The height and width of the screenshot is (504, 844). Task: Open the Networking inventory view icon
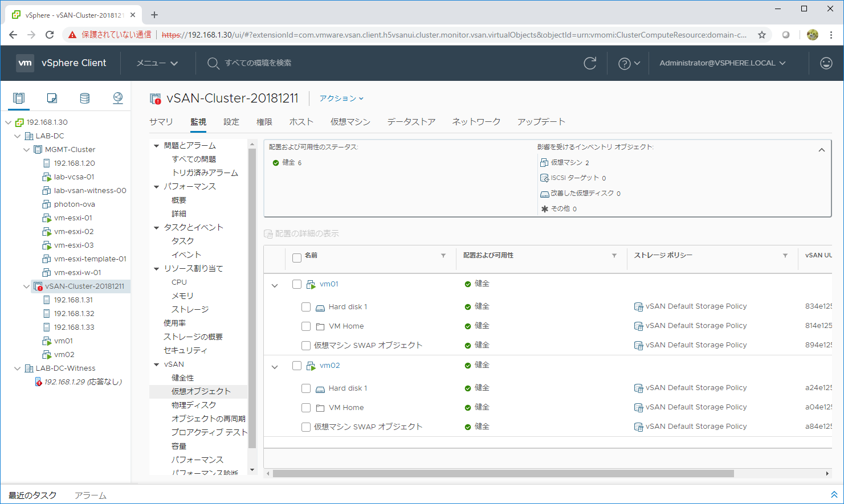[118, 98]
